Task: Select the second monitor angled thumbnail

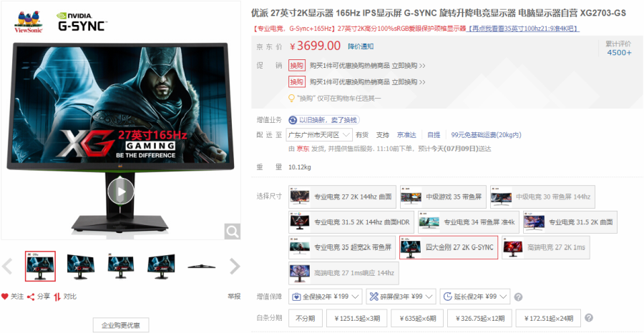Action: [80, 266]
